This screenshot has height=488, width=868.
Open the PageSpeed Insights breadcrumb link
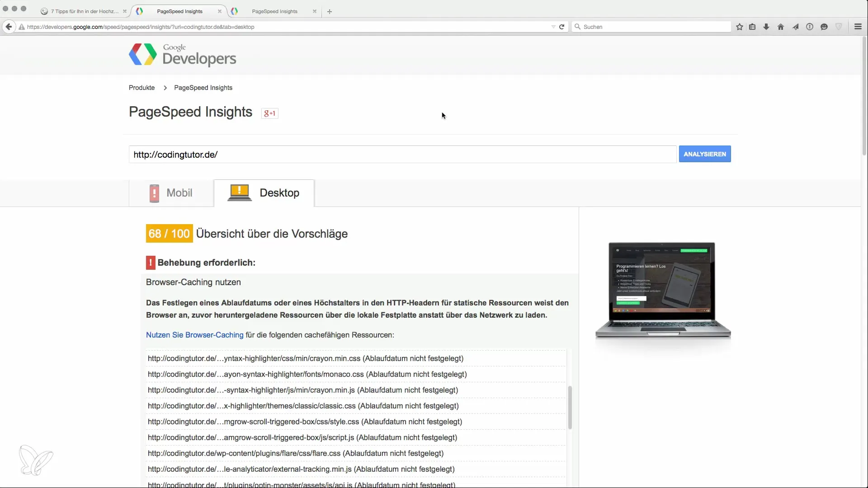click(203, 88)
